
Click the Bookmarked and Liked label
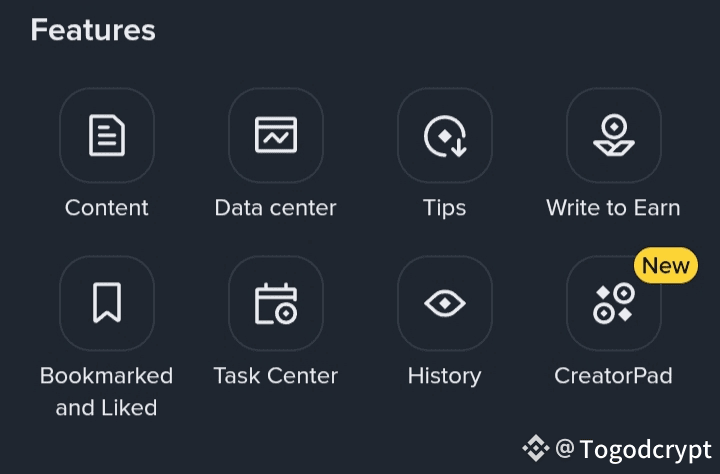coord(106,391)
